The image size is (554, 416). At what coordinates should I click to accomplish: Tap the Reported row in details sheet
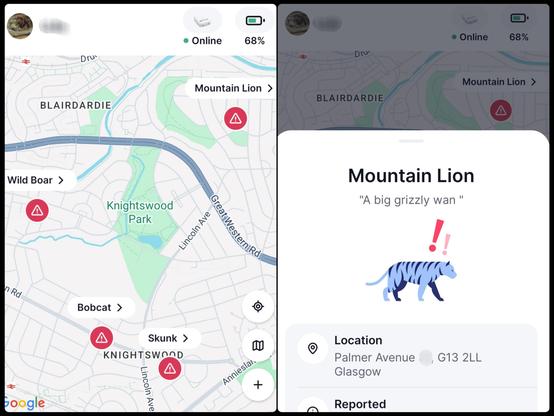412,403
